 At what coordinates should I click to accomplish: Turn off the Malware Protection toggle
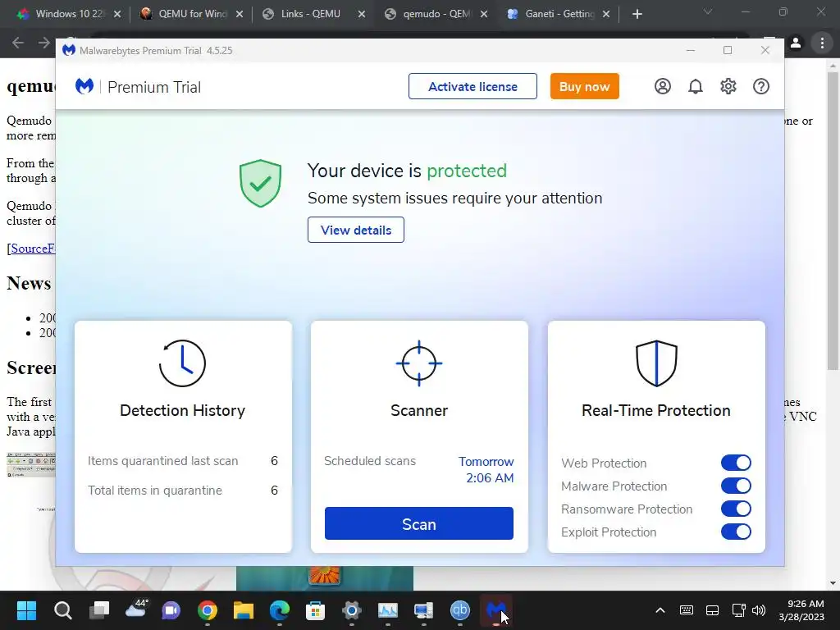pyautogui.click(x=736, y=486)
